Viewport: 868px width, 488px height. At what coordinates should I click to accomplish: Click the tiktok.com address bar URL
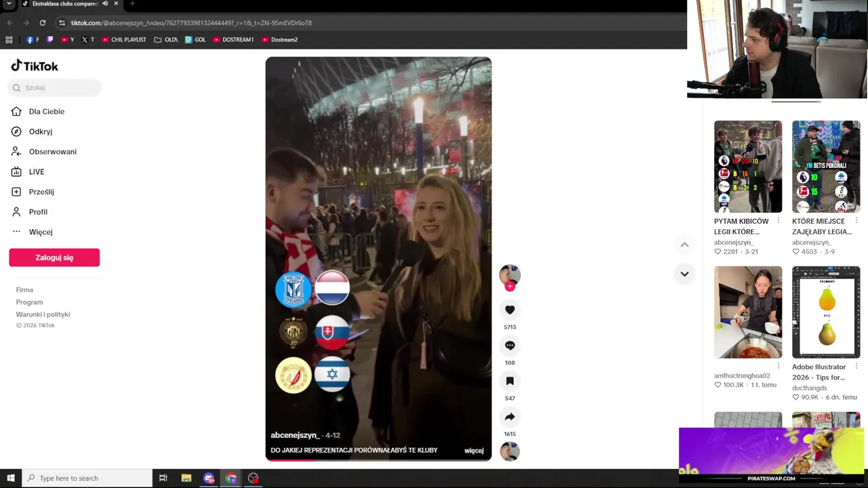(191, 23)
